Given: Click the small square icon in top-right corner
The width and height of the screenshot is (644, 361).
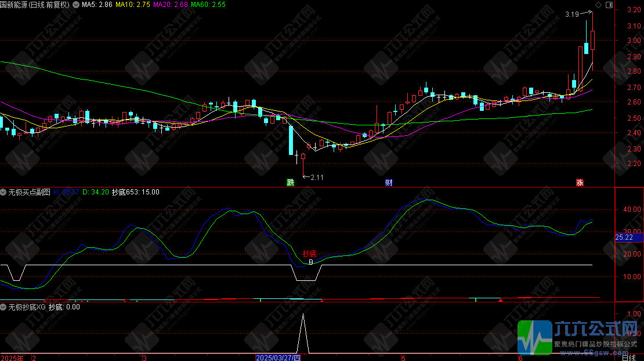Looking at the screenshot, I should [608, 4].
